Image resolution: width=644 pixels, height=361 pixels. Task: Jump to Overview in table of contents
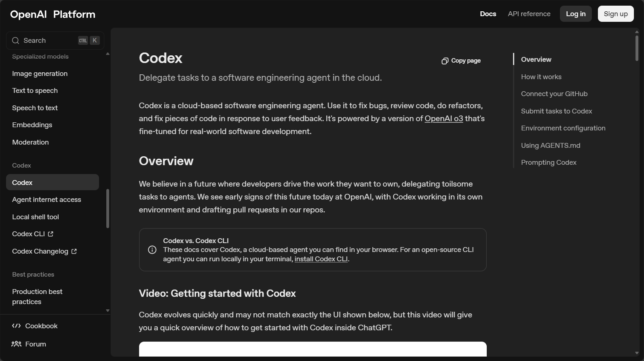tap(536, 59)
